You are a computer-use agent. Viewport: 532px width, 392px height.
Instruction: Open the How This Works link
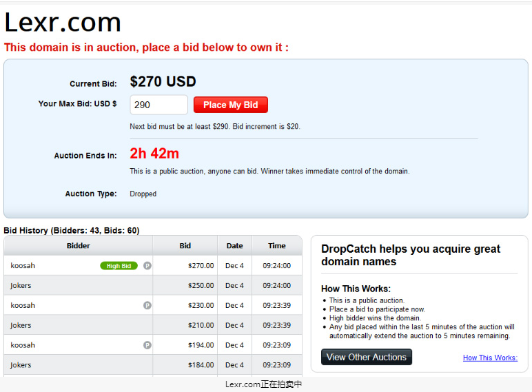490,358
